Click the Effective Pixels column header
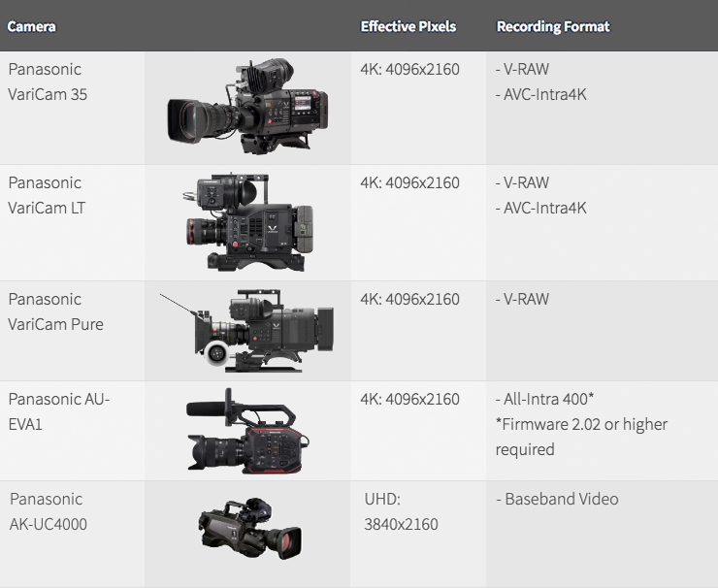718x588 pixels. (x=408, y=26)
